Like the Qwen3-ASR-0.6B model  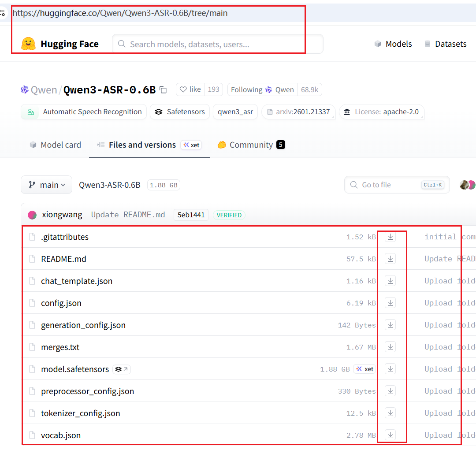190,89
